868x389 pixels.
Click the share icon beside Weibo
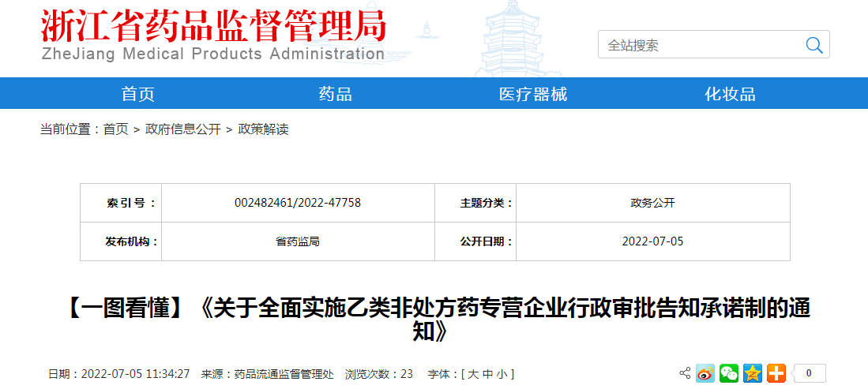click(x=685, y=373)
